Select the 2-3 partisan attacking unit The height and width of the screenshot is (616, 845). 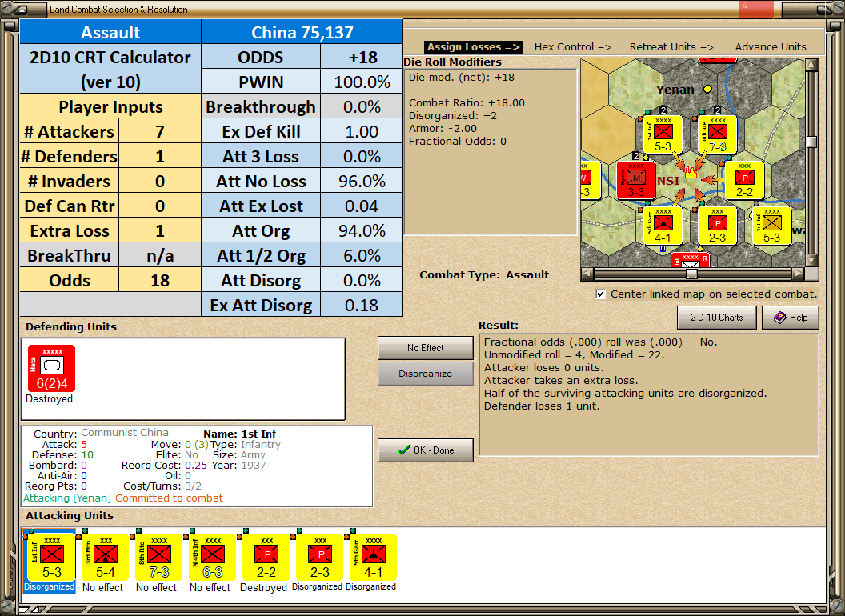319,558
